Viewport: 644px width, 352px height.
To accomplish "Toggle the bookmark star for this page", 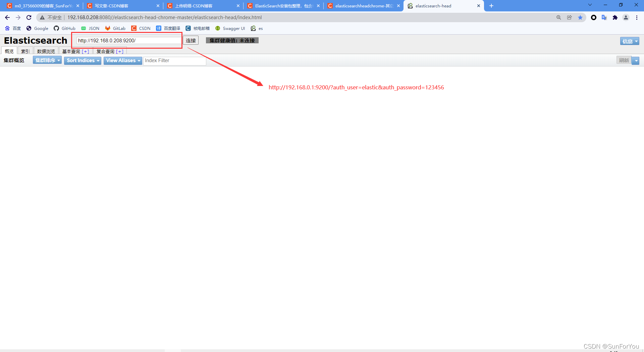I will [x=580, y=17].
